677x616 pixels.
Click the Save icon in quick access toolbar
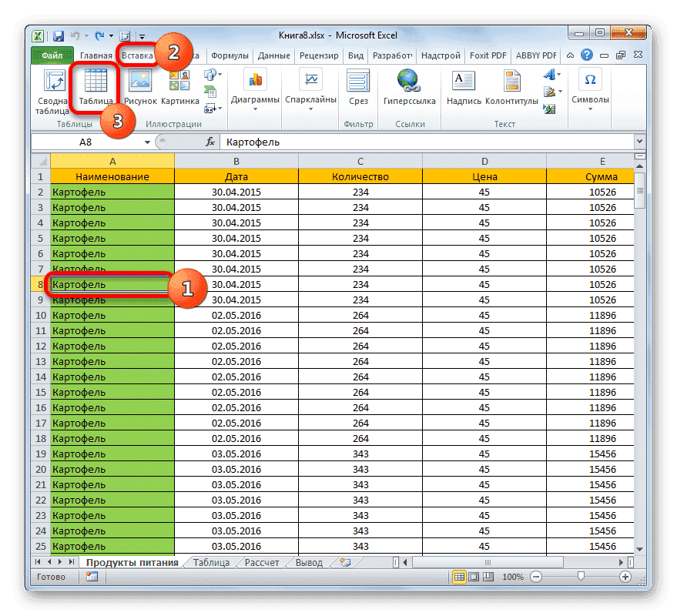(58, 35)
